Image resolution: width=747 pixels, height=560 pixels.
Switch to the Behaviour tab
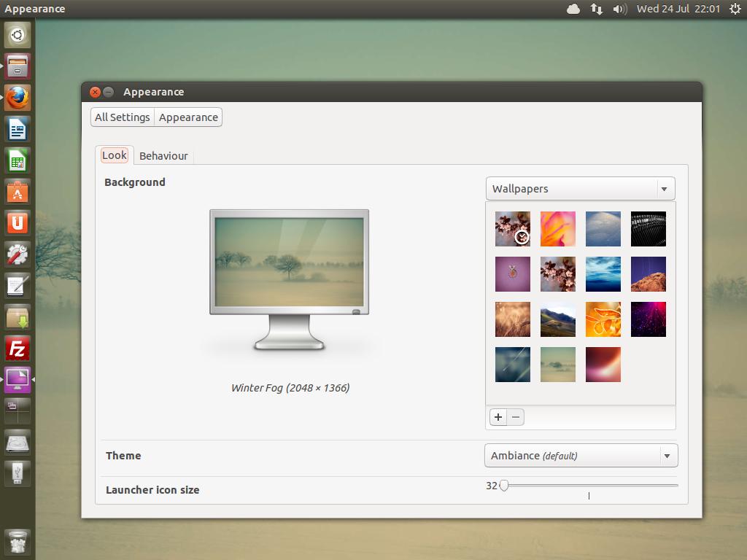pos(163,156)
